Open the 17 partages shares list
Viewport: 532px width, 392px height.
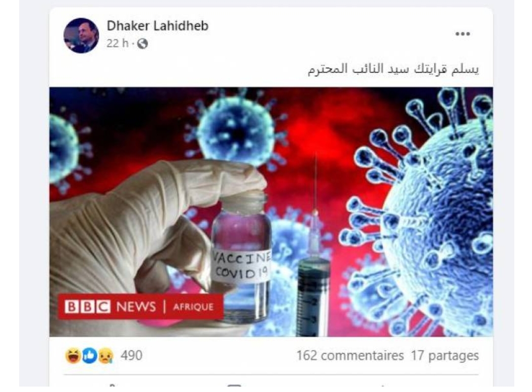point(445,356)
